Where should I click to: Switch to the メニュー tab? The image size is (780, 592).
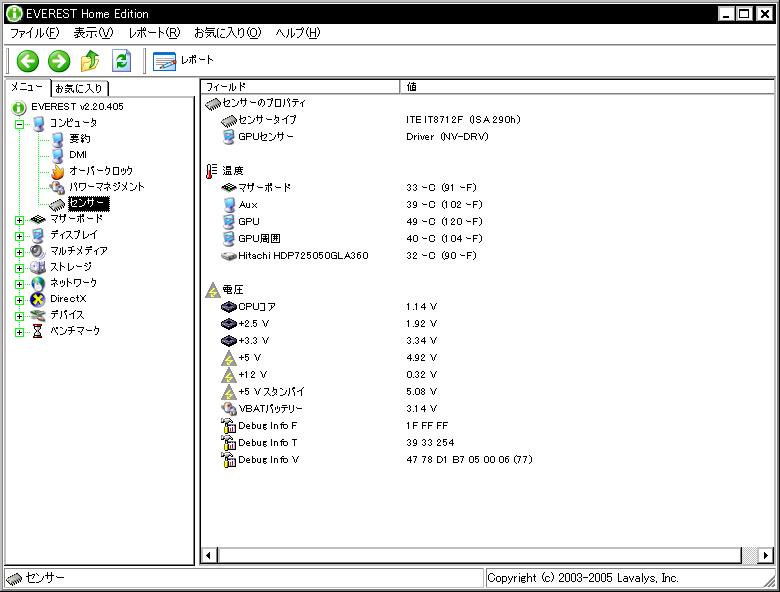[x=27, y=87]
